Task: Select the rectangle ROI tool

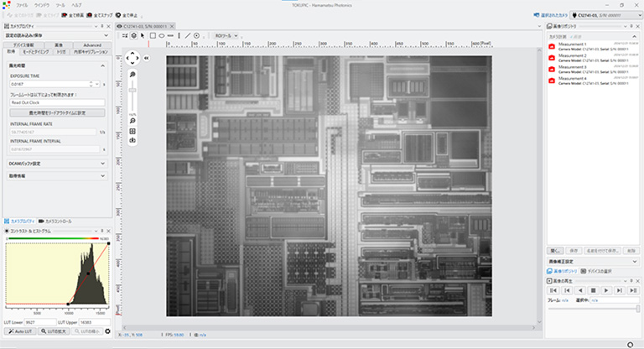Action: click(x=152, y=35)
